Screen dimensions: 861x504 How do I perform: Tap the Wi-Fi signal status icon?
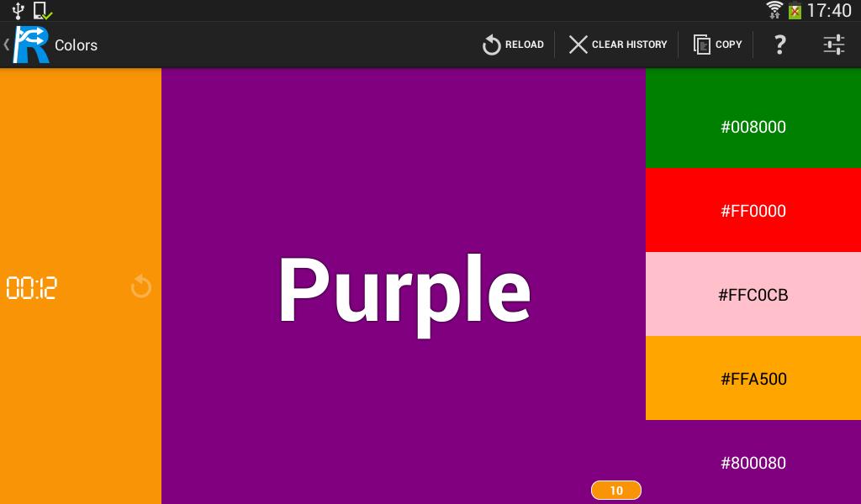[774, 10]
